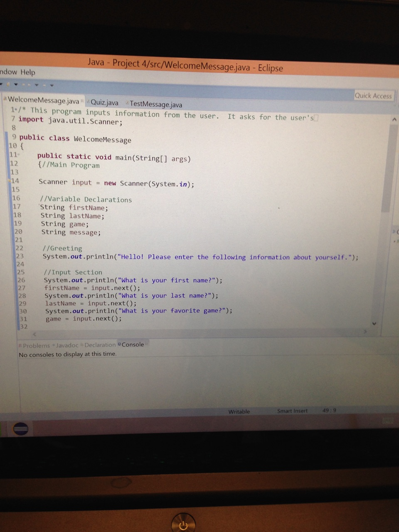Click the "//Variable Declarations" comment

86,199
